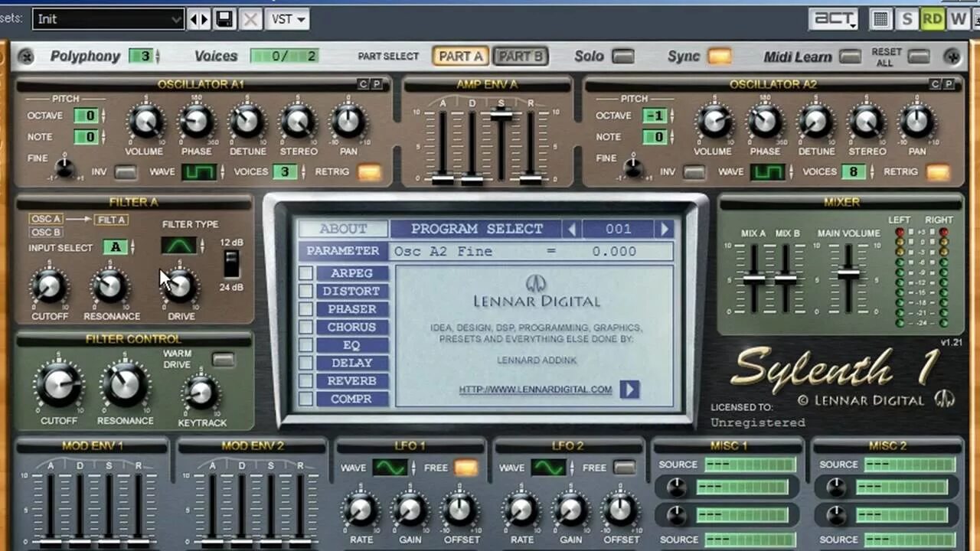980x551 pixels.
Task: Click Oscillator A1 paste (P) icon
Action: (377, 84)
